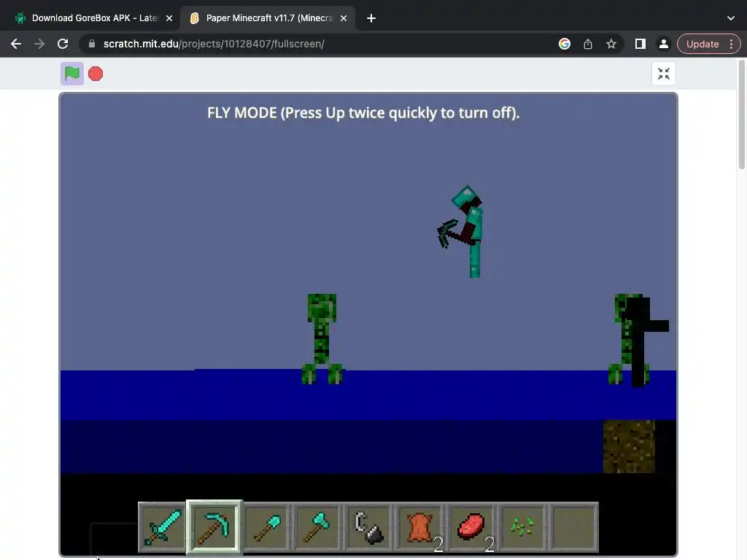
Task: Select the raw meat hotbar slot
Action: (x=471, y=527)
